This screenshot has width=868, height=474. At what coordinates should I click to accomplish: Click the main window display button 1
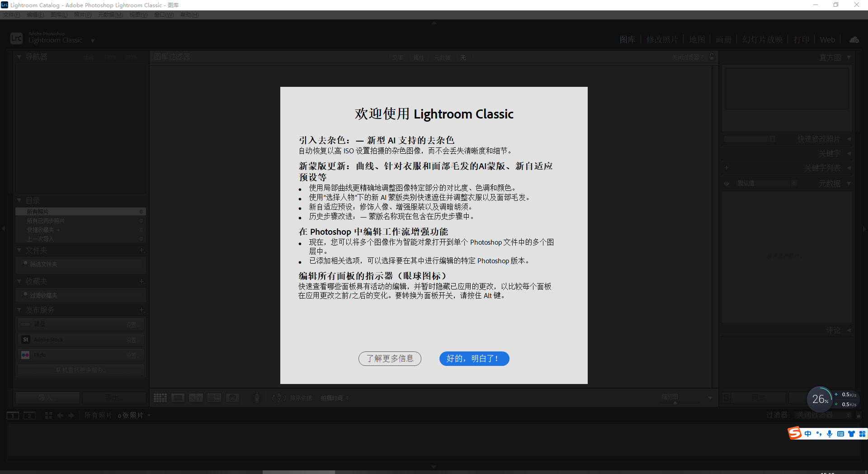click(13, 416)
